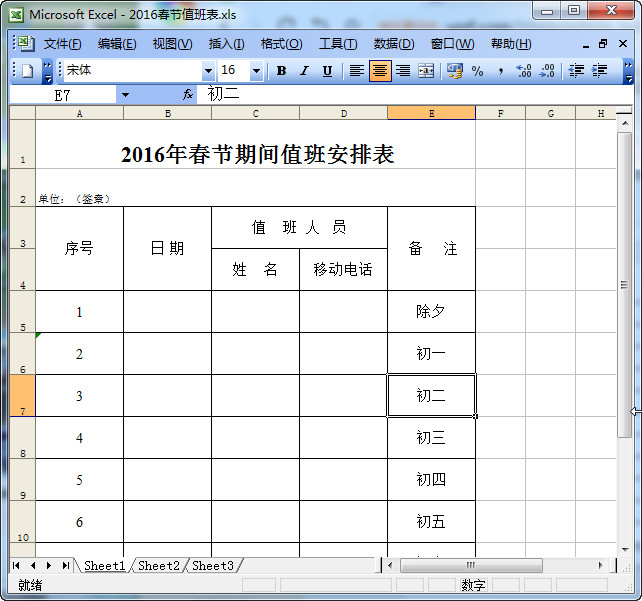Screen dimensions: 642x601
Task: Select column E header
Action: click(431, 113)
